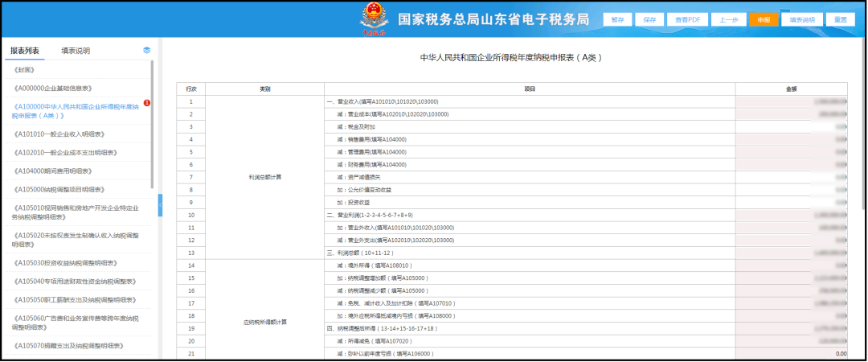
Task: Open 《A105040专项用途财政性资金纳税调整表》
Action: tap(77, 282)
